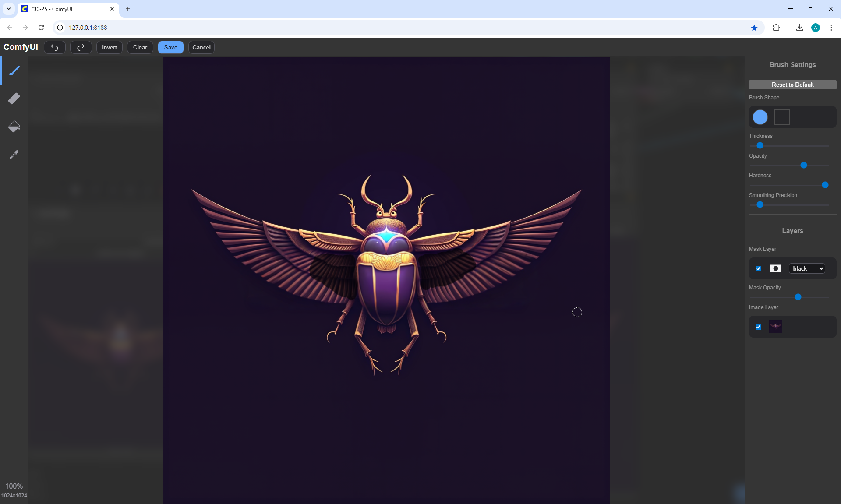Click Reset to Default button
Image resolution: width=841 pixels, height=504 pixels.
pos(792,85)
